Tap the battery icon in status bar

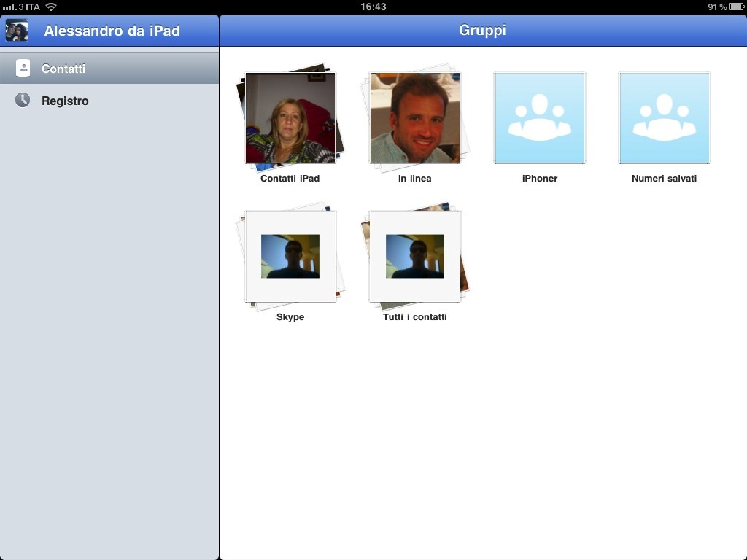737,7
